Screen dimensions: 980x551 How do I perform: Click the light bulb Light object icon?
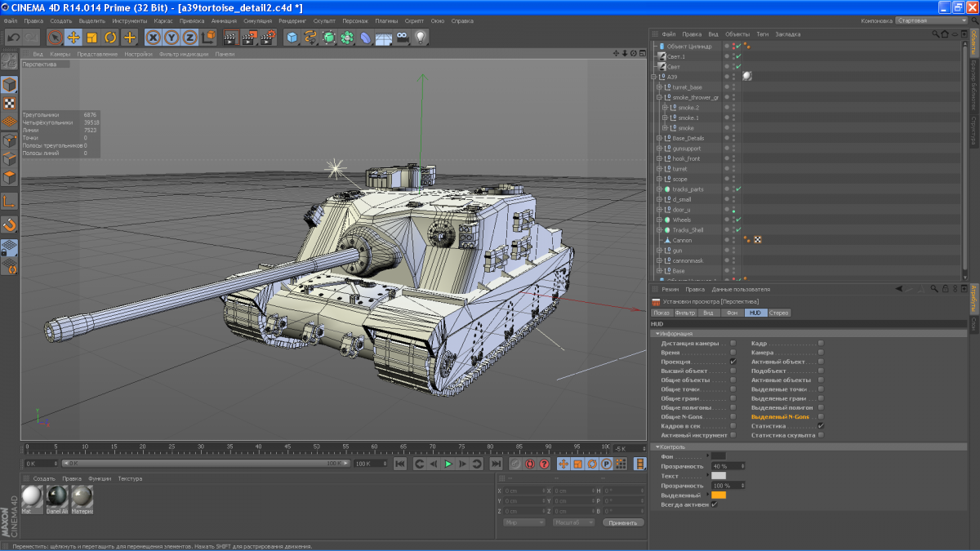click(421, 37)
